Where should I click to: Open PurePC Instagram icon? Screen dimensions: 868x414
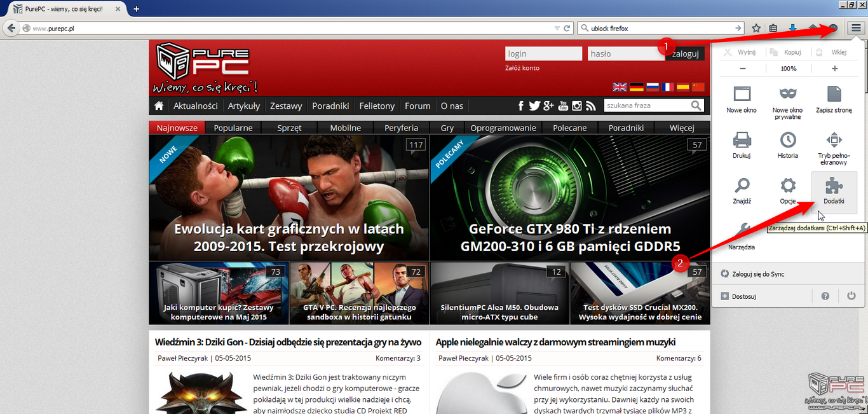click(x=578, y=106)
